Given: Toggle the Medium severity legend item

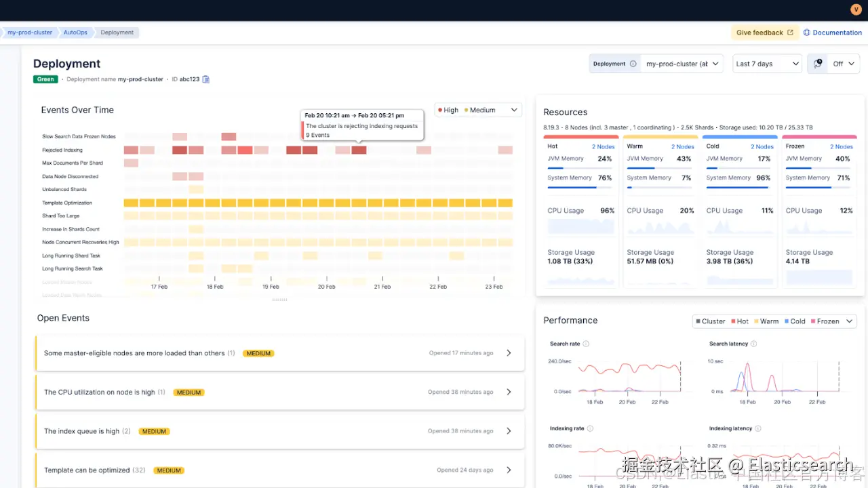Looking at the screenshot, I should (479, 110).
